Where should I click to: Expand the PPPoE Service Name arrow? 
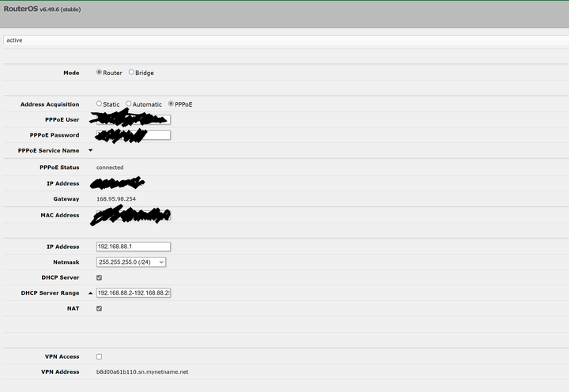pyautogui.click(x=90, y=150)
